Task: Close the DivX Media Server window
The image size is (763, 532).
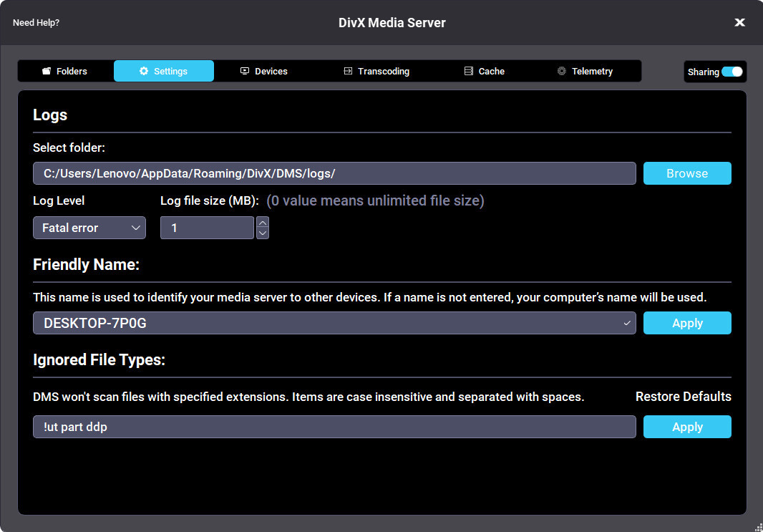Action: (x=739, y=22)
